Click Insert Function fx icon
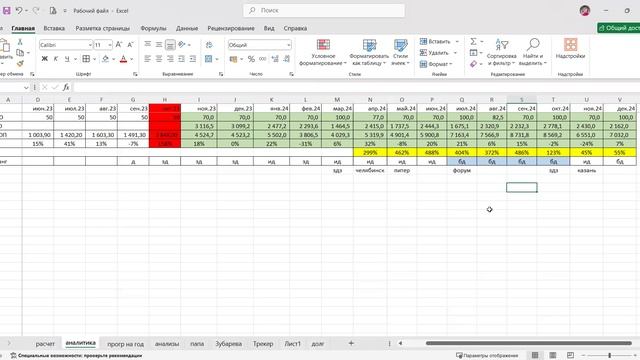Image resolution: width=640 pixels, height=360 pixels. [66, 87]
